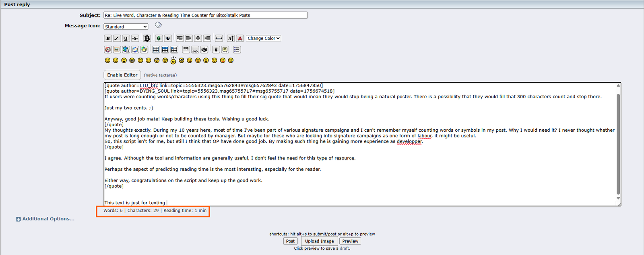Insert the Bitcoin symbol tag
The height and width of the screenshot is (255, 644).
coord(147,38)
